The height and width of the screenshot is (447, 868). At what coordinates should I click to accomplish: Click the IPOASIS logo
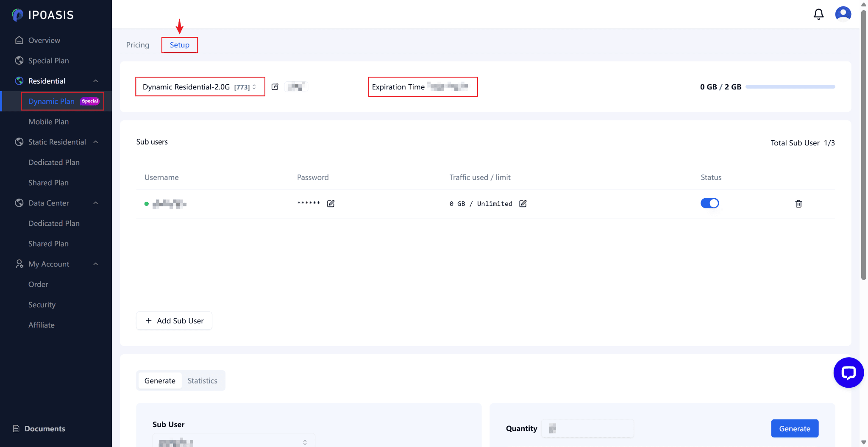[43, 15]
